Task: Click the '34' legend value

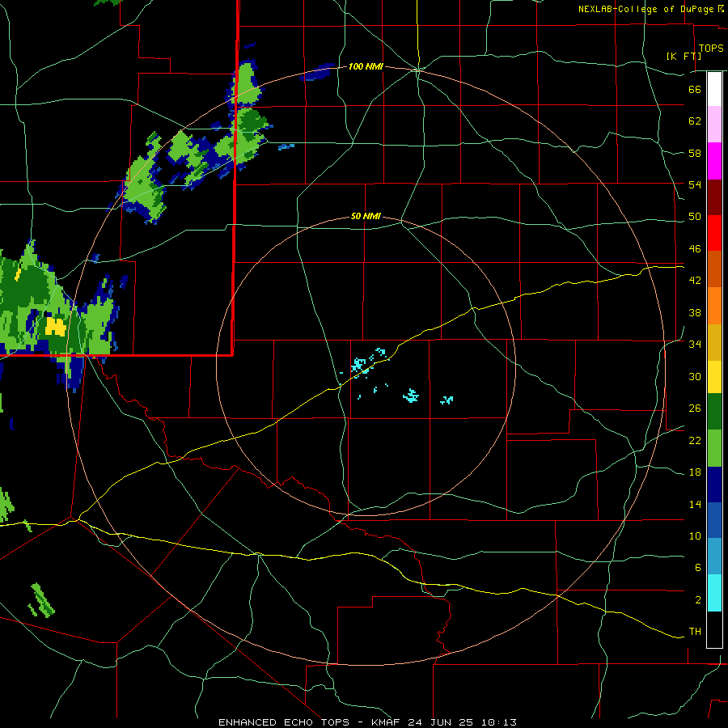Action: (695, 345)
